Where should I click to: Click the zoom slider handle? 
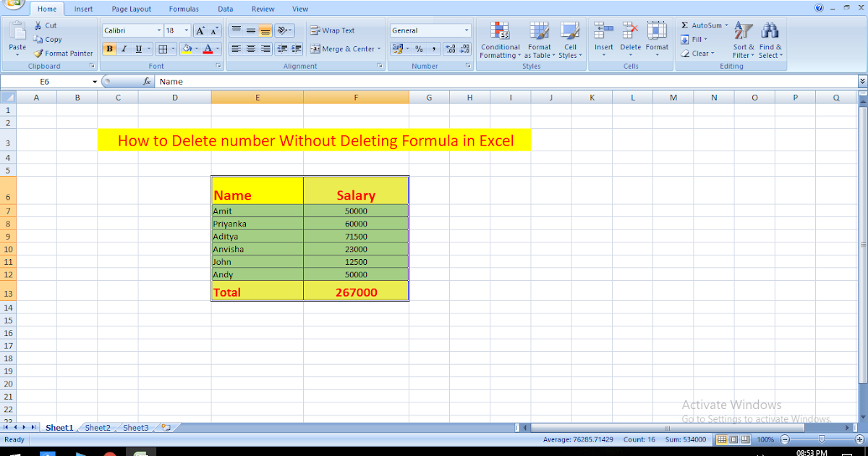821,439
